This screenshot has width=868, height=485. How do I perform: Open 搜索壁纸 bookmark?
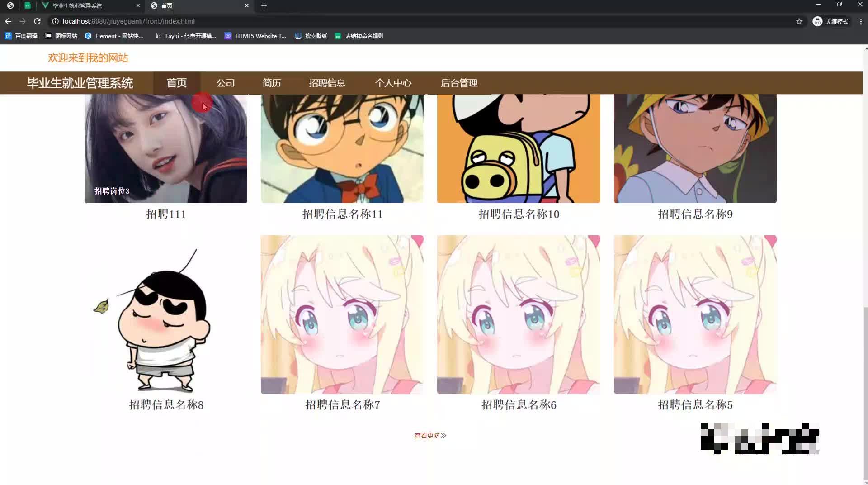311,36
